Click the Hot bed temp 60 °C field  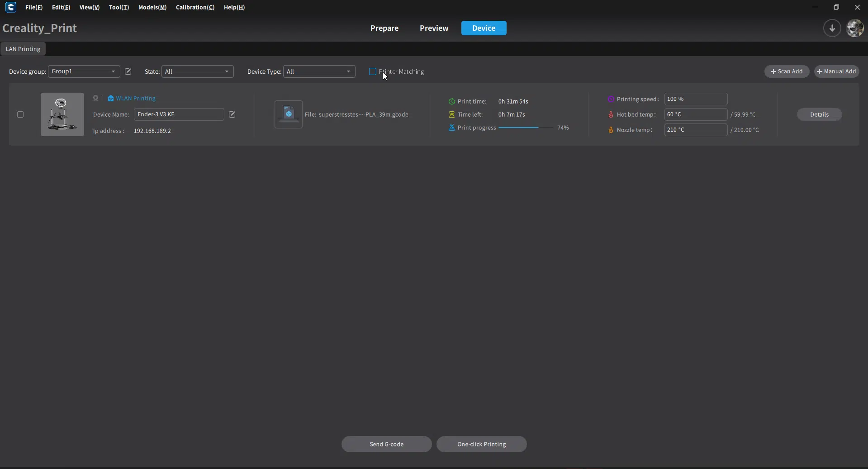click(696, 114)
